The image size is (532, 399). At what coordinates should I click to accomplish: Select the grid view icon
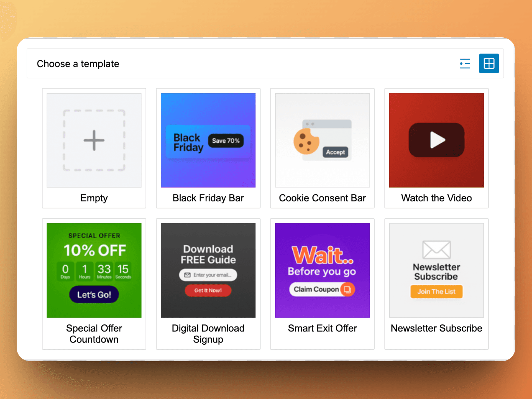pyautogui.click(x=489, y=63)
